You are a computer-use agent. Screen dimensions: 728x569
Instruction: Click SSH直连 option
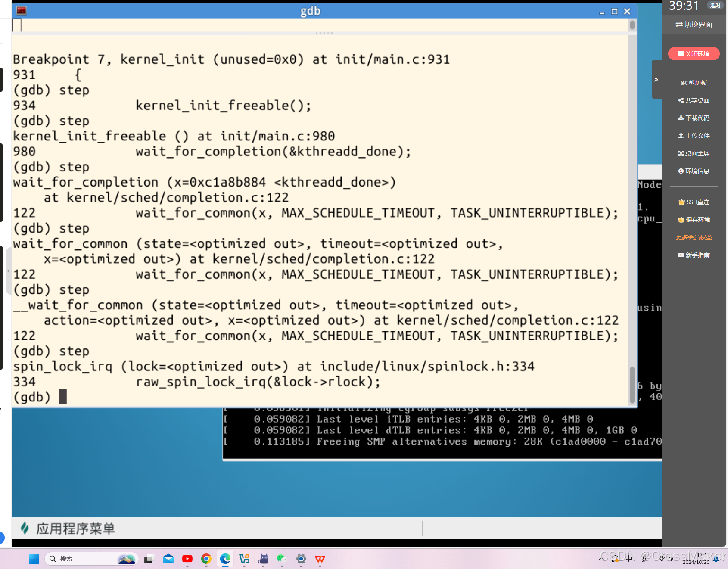coord(694,202)
